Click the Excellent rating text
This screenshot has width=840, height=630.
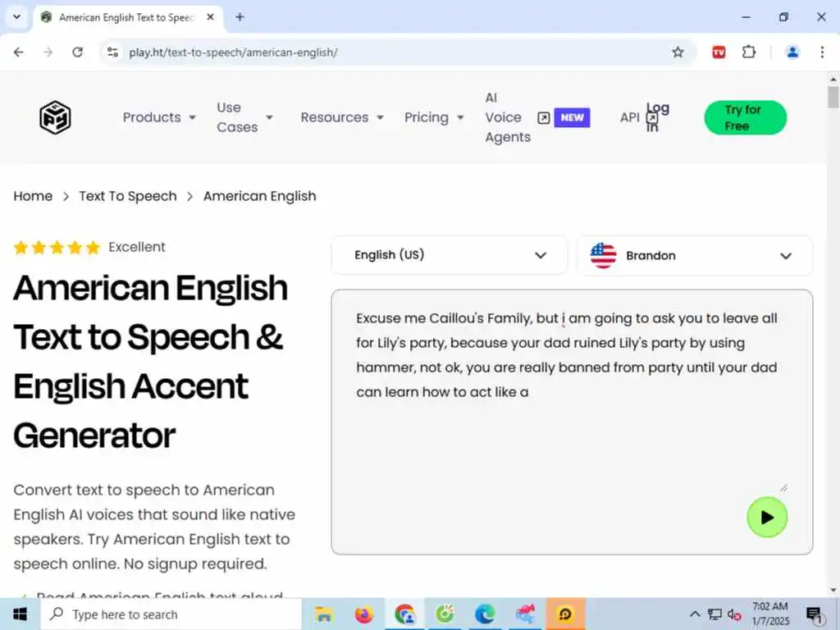(x=137, y=247)
